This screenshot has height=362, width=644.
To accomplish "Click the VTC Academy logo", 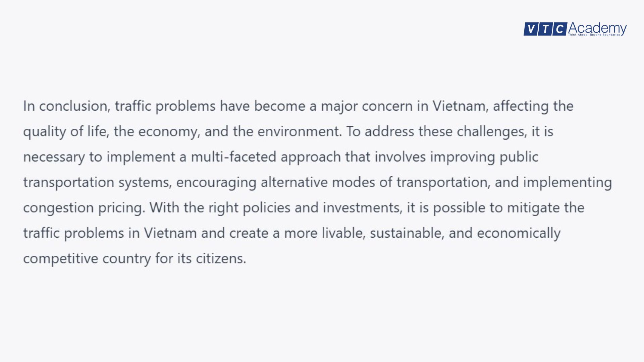I will click(x=575, y=29).
